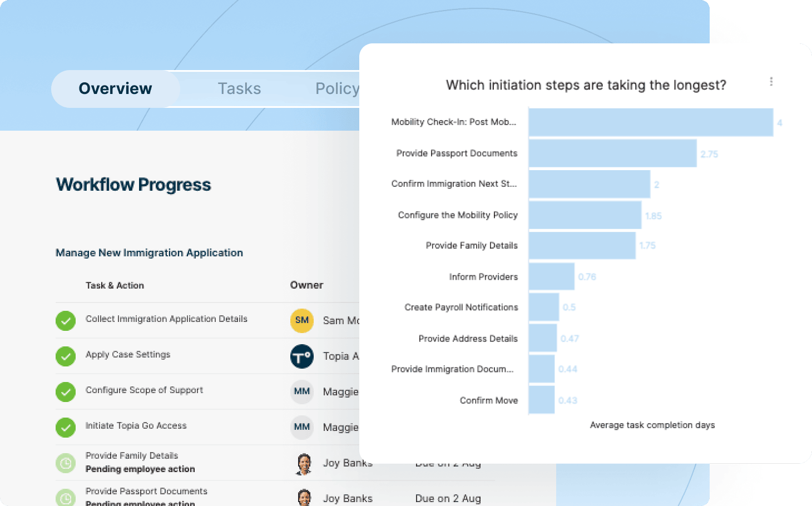The height and width of the screenshot is (506, 812).
Task: Click pending clock icon for Provide Passport Documents
Action: pos(66,498)
